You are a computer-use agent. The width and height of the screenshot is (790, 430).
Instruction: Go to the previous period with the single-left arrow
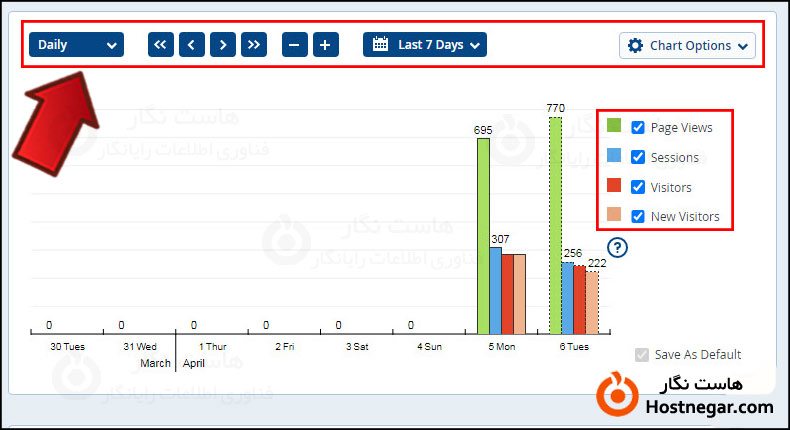click(192, 45)
